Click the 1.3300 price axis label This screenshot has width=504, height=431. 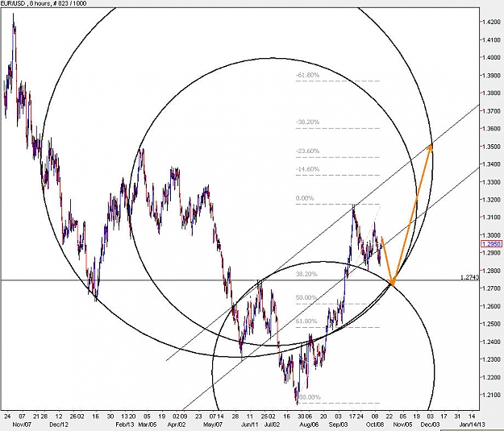(491, 182)
